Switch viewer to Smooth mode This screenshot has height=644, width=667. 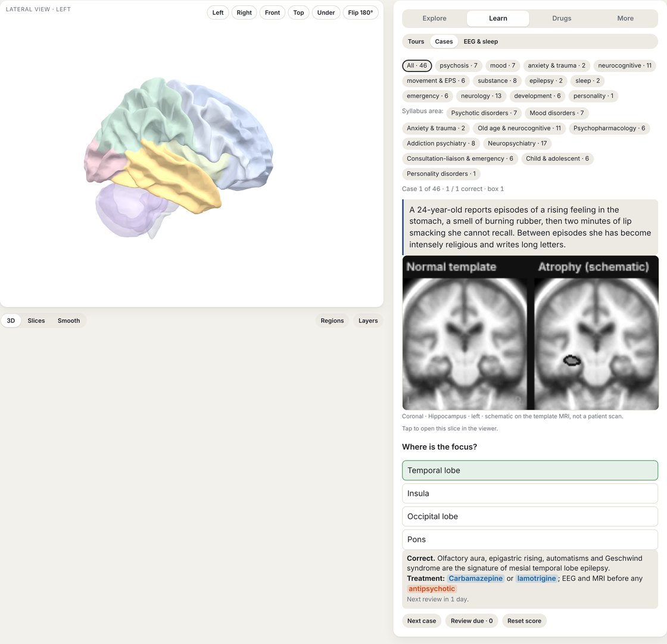point(69,321)
